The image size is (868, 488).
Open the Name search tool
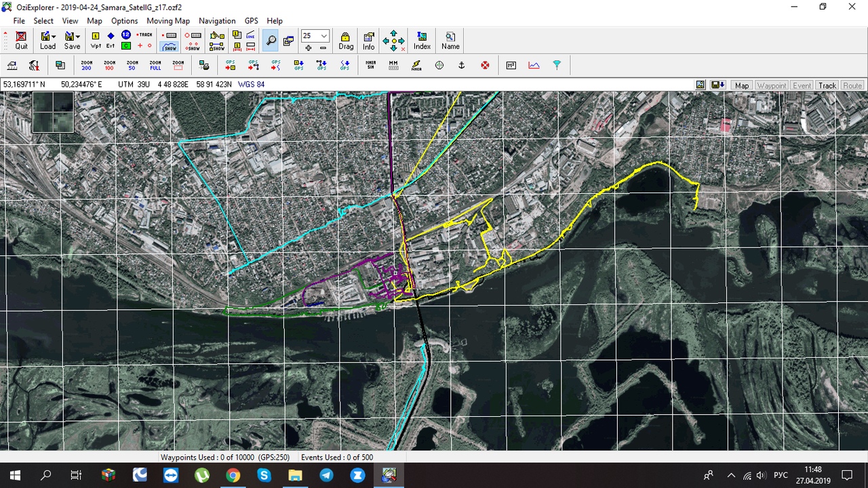coord(450,41)
